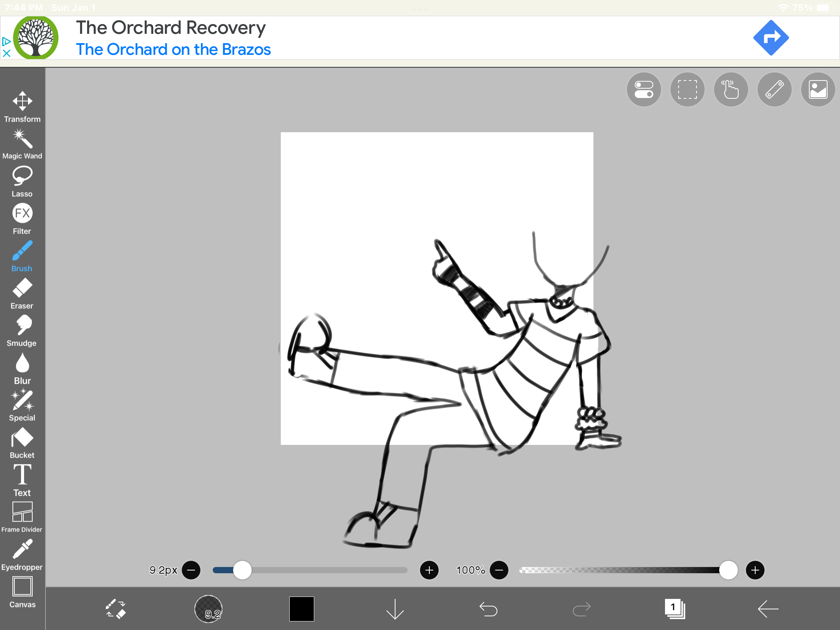This screenshot has height=630, width=840.
Task: Toggle brush and eraser switch icon
Action: (x=115, y=609)
